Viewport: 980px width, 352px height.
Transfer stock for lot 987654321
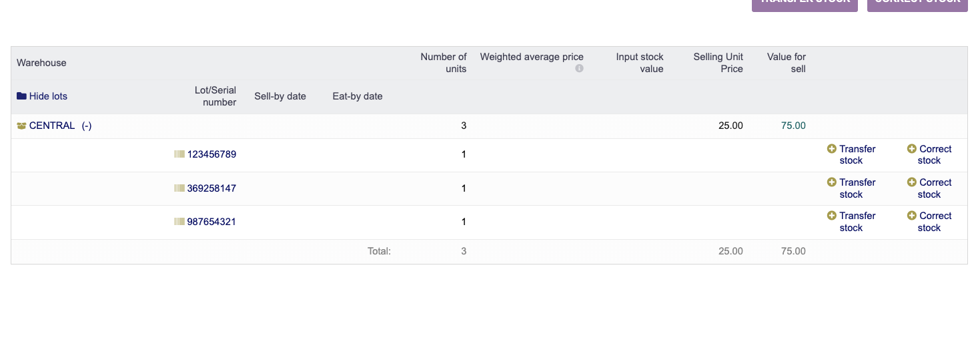pyautogui.click(x=857, y=222)
